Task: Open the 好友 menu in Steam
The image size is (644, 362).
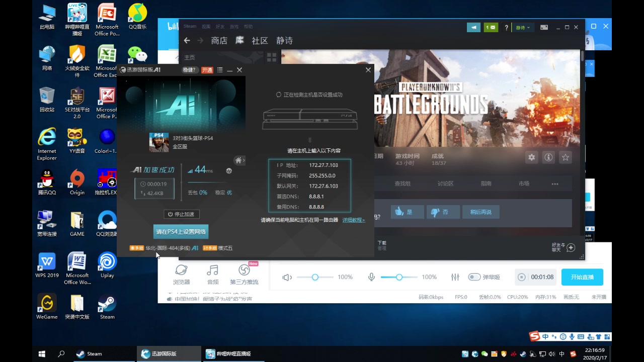Action: [x=220, y=26]
